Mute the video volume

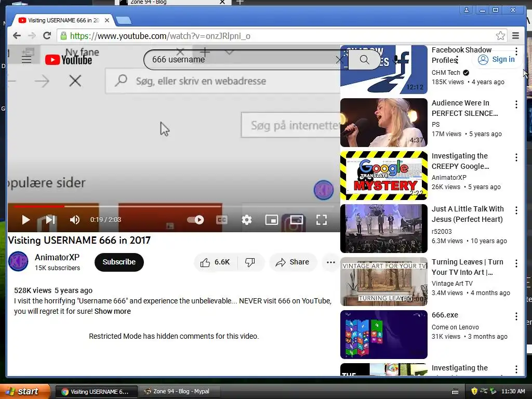coord(75,220)
